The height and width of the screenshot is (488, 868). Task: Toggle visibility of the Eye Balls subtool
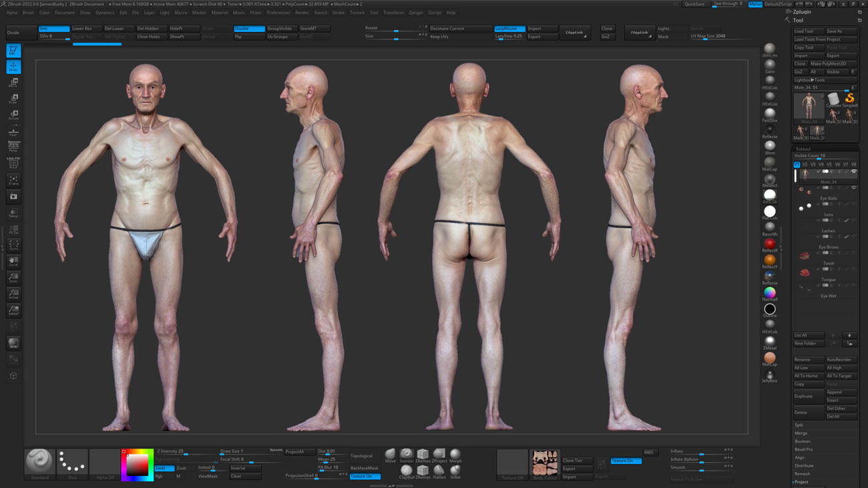(x=853, y=187)
